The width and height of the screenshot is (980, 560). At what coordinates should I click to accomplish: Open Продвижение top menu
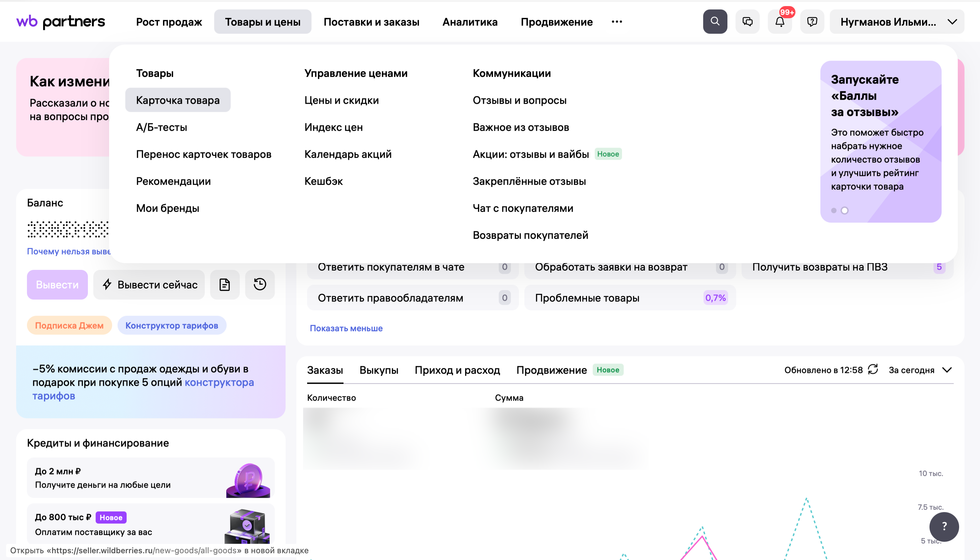tap(556, 22)
